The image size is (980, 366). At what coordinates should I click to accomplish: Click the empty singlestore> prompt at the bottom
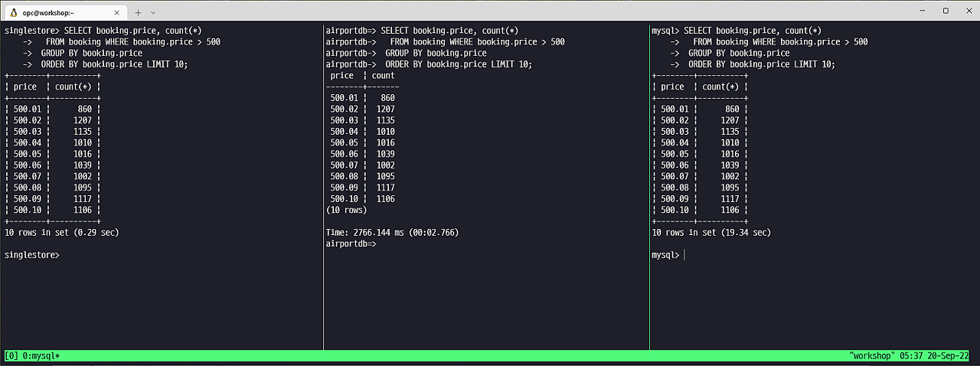(32, 254)
